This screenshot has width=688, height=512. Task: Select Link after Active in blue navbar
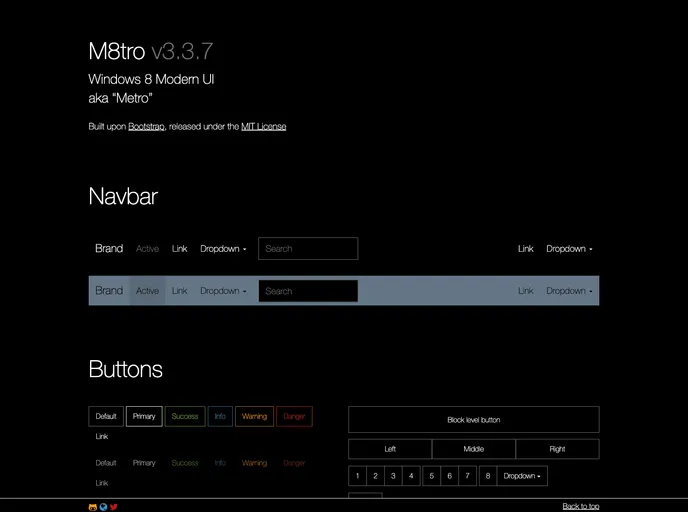click(179, 291)
